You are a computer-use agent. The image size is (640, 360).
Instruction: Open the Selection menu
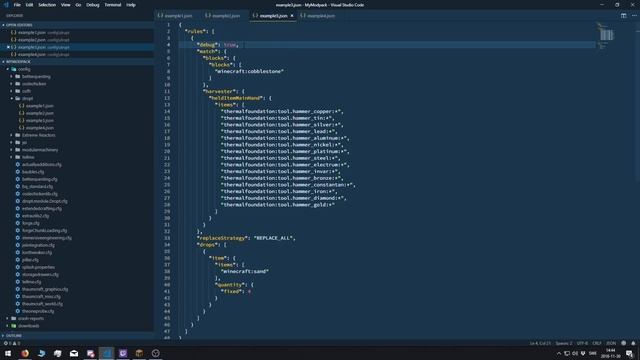[47, 5]
